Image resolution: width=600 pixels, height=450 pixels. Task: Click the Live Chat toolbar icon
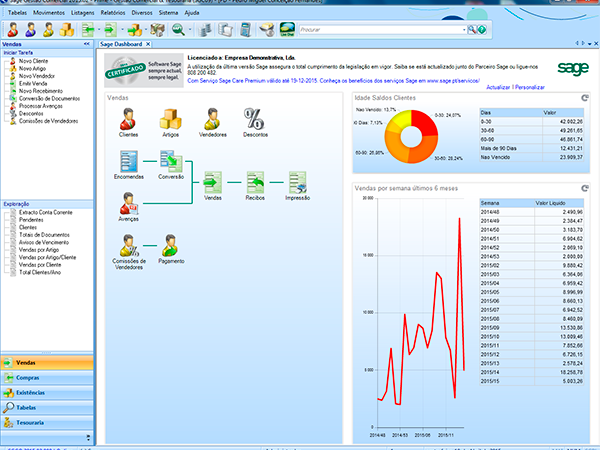286,31
